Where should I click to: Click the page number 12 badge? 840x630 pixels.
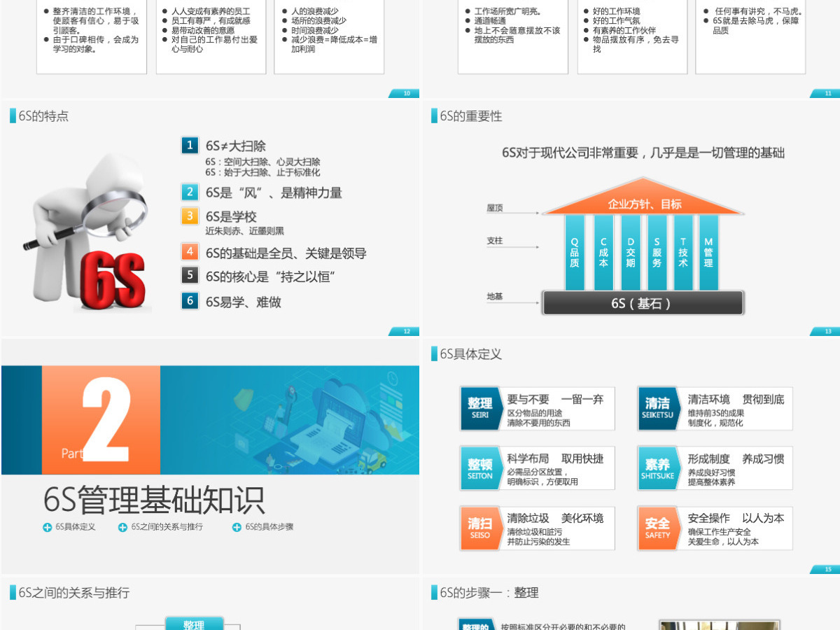click(405, 331)
